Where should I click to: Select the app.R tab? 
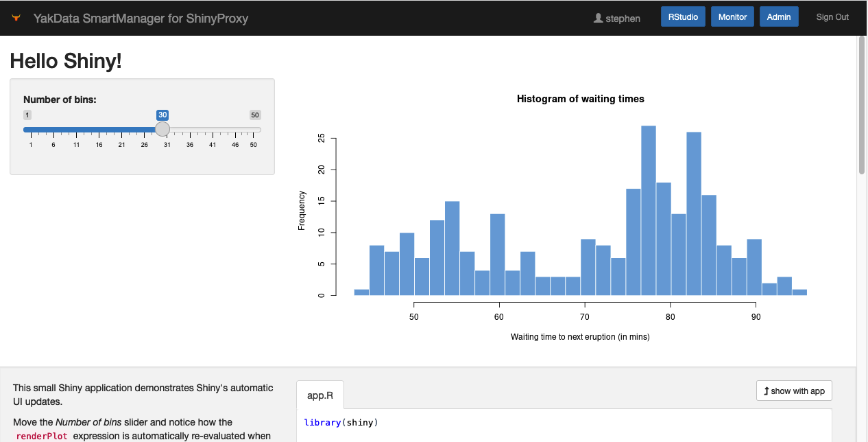320,395
